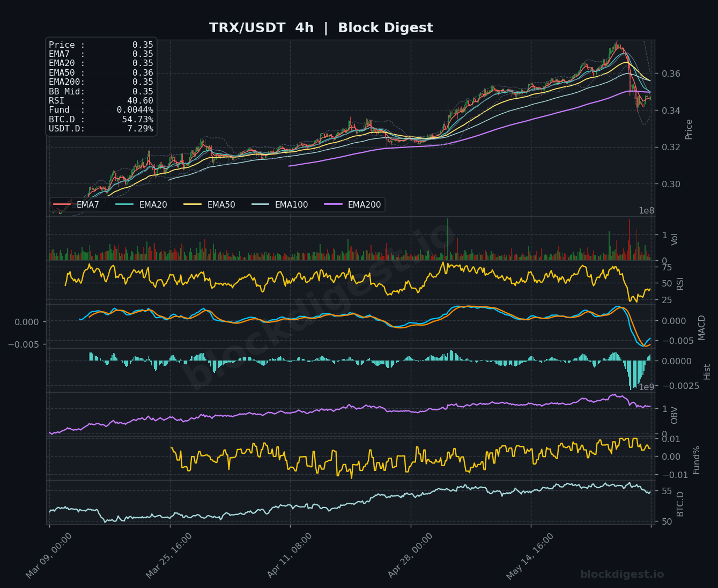Click the EMA50 value 0.36 row
The image size is (718, 588).
pyautogui.click(x=101, y=73)
